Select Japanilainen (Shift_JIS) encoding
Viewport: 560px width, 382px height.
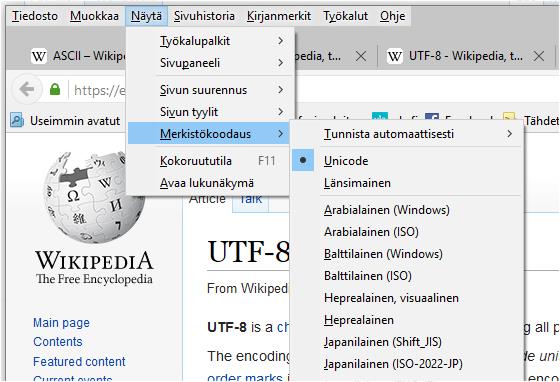(406, 342)
